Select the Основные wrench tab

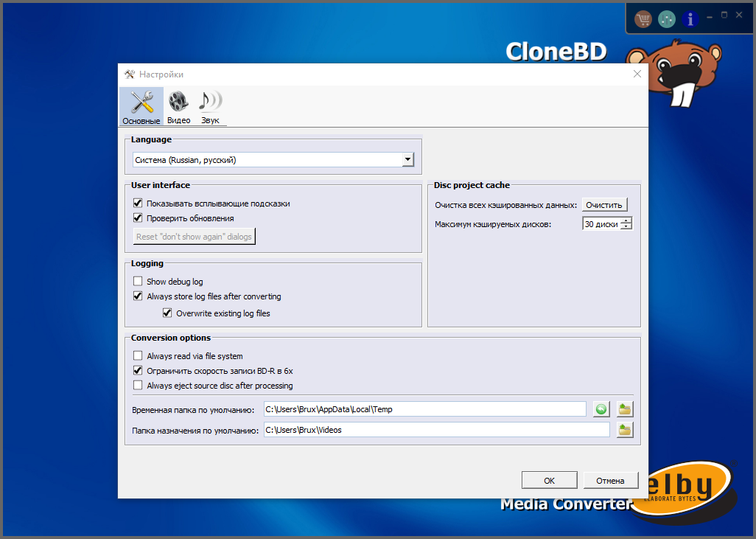[x=141, y=107]
